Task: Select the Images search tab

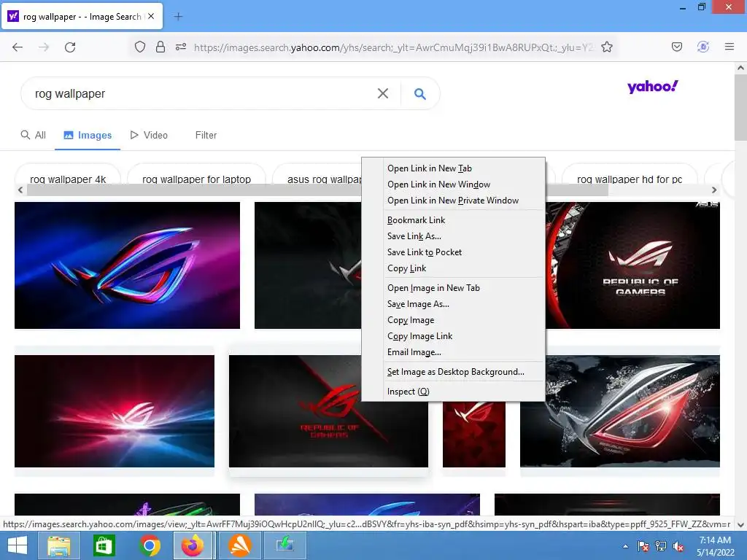Action: click(x=88, y=135)
